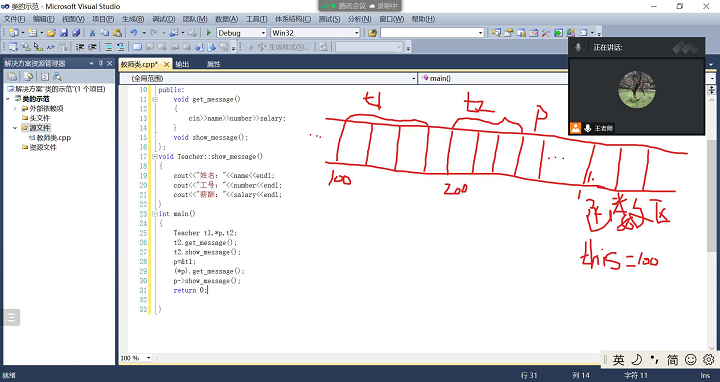Image resolution: width=720 pixels, height=382 pixels.
Task: Undo the last edit
Action: (134, 33)
